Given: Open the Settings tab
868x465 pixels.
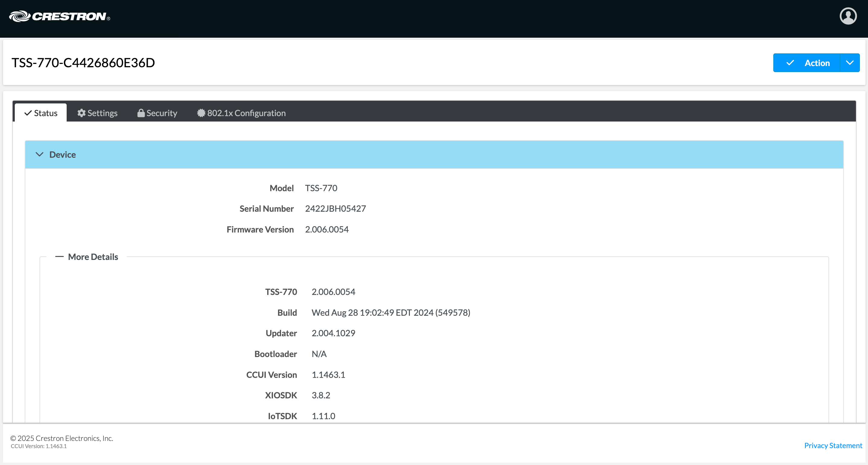Looking at the screenshot, I should [x=97, y=113].
